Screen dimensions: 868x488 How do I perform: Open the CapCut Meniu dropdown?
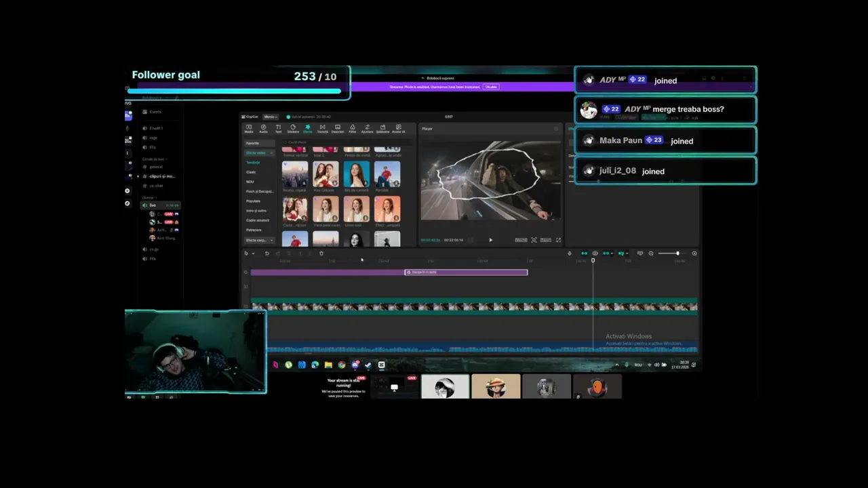[271, 117]
